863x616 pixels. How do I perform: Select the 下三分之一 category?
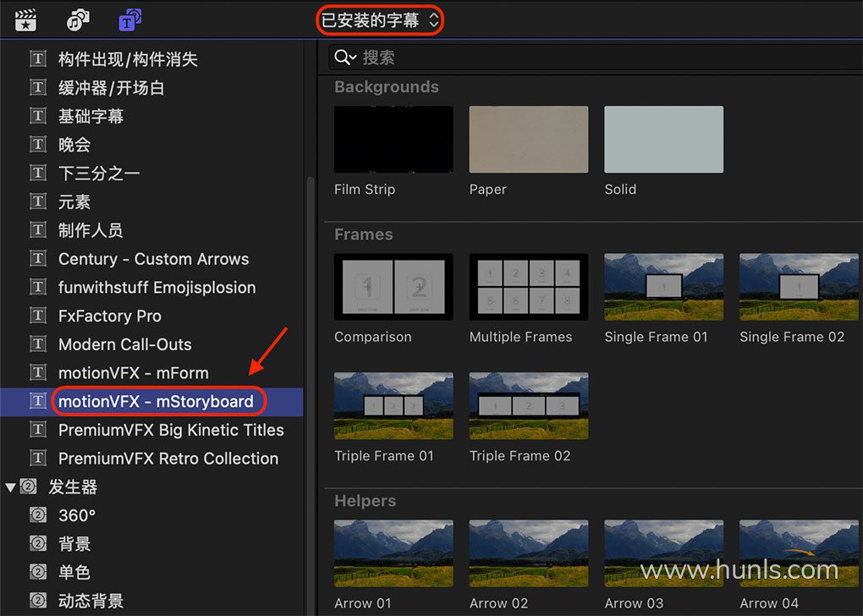pos(151,173)
